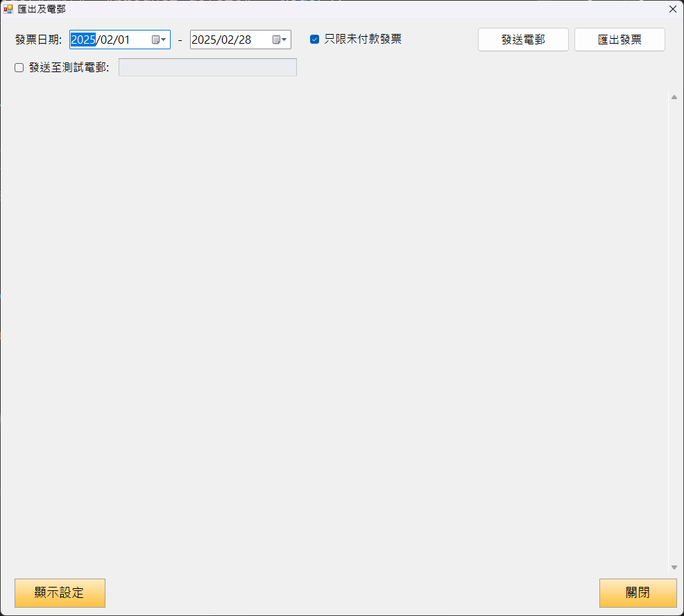Viewport: 684px width, 616px height.
Task: Select the month in the start invoice date
Action: [x=105, y=40]
